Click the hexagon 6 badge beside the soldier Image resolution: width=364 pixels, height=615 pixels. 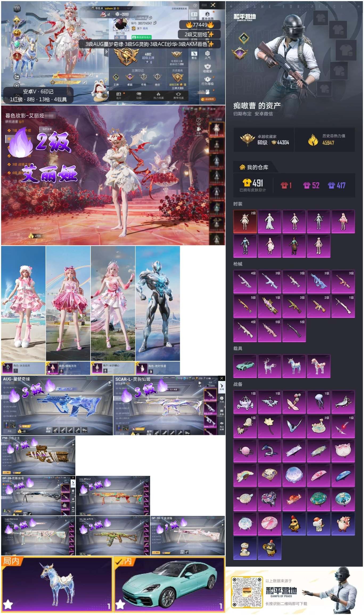point(244,38)
